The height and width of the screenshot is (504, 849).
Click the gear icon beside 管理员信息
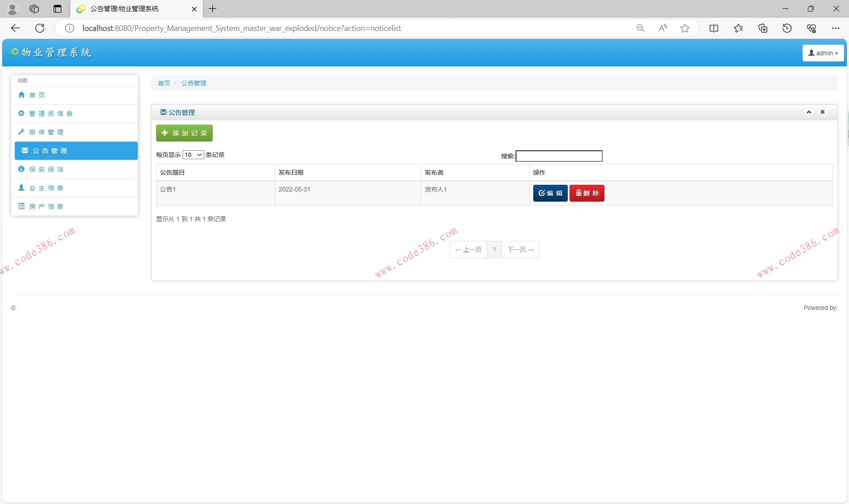[x=21, y=113]
